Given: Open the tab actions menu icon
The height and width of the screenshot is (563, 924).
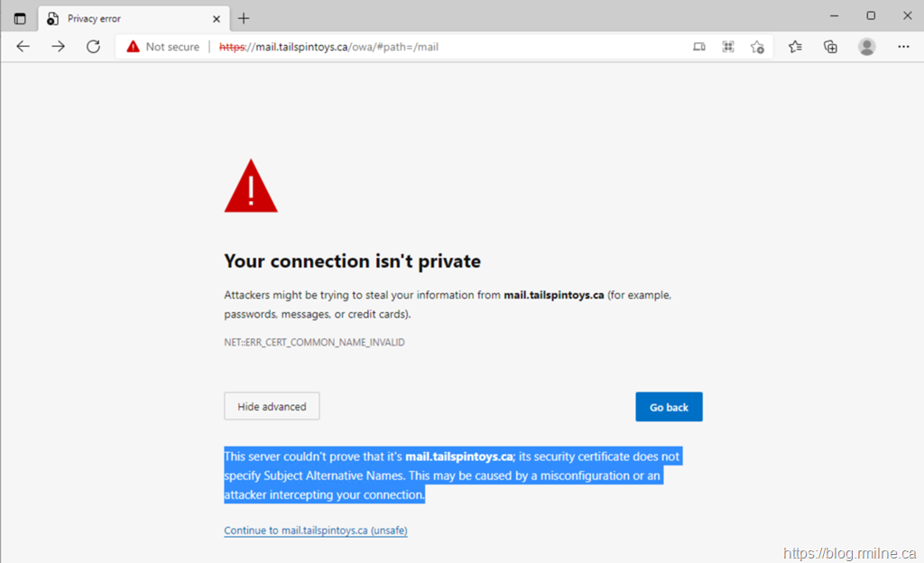Looking at the screenshot, I should point(20,18).
